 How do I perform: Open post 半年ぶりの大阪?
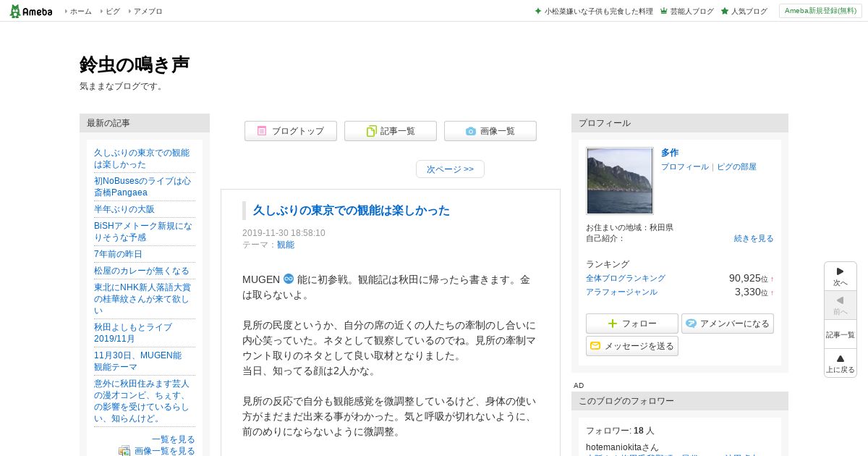124,209
